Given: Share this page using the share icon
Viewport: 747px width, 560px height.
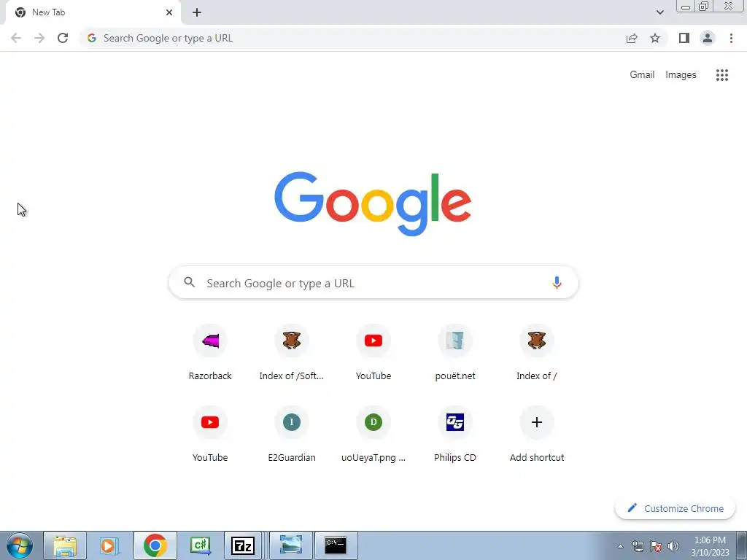Looking at the screenshot, I should point(632,38).
